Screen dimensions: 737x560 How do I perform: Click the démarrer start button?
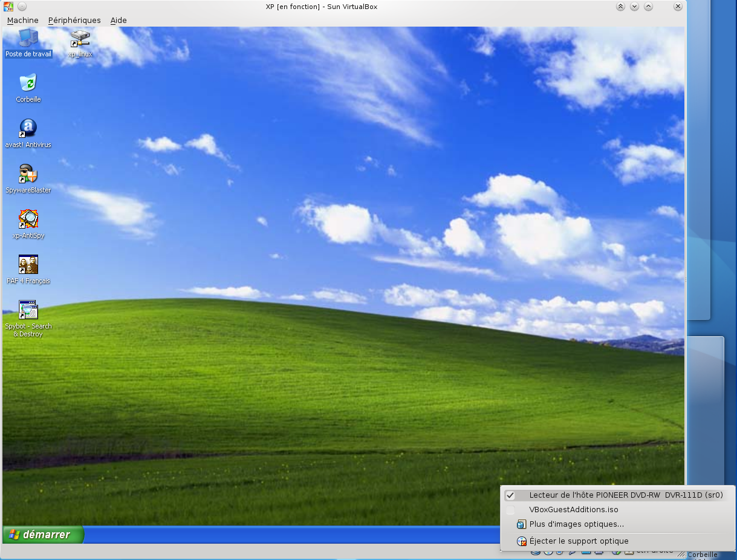(x=43, y=535)
